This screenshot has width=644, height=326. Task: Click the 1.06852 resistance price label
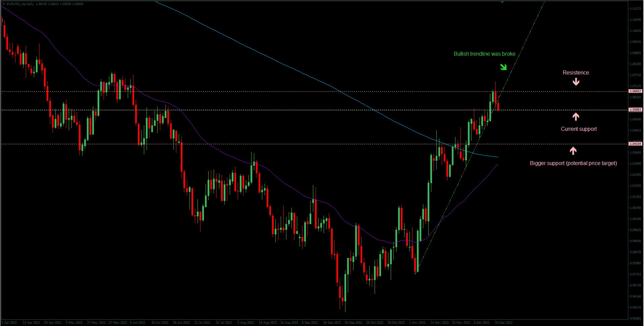(635, 91)
